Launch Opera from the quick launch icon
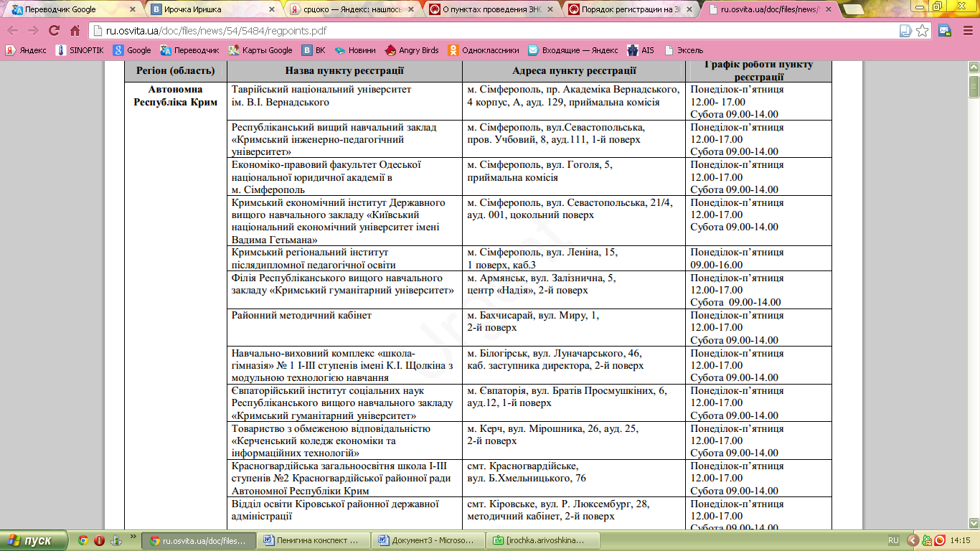Screen dimensions: 980x551 pyautogui.click(x=100, y=540)
